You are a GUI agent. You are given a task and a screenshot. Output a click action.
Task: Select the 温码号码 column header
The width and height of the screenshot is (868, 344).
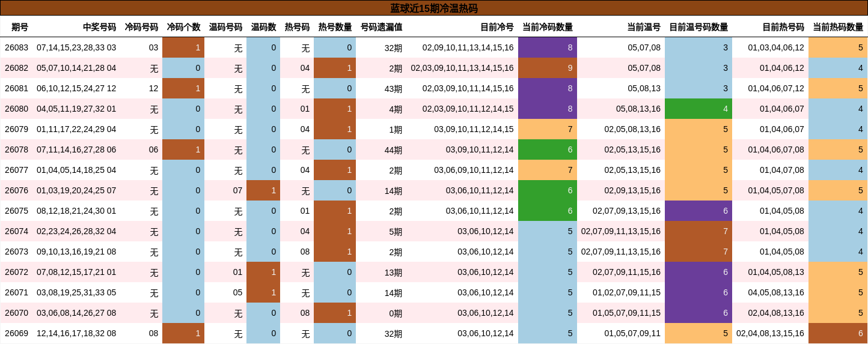(225, 27)
